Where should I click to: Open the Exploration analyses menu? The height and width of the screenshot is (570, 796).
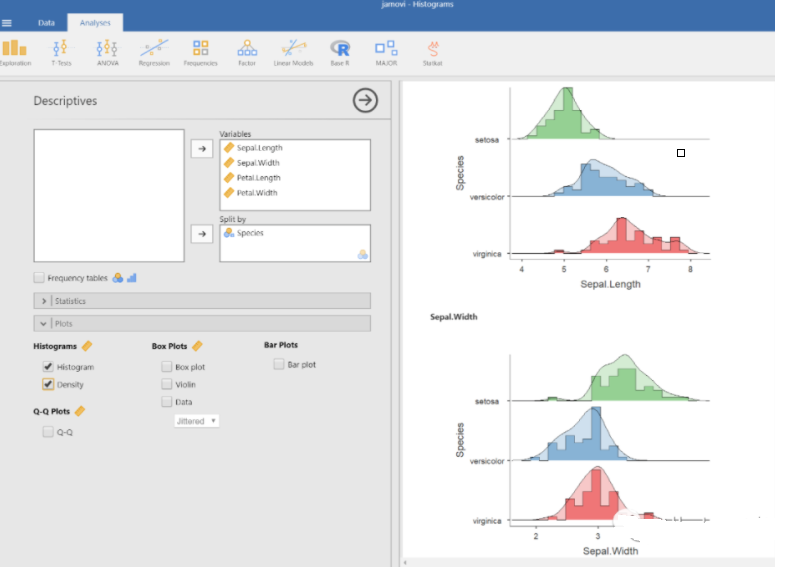[x=15, y=51]
